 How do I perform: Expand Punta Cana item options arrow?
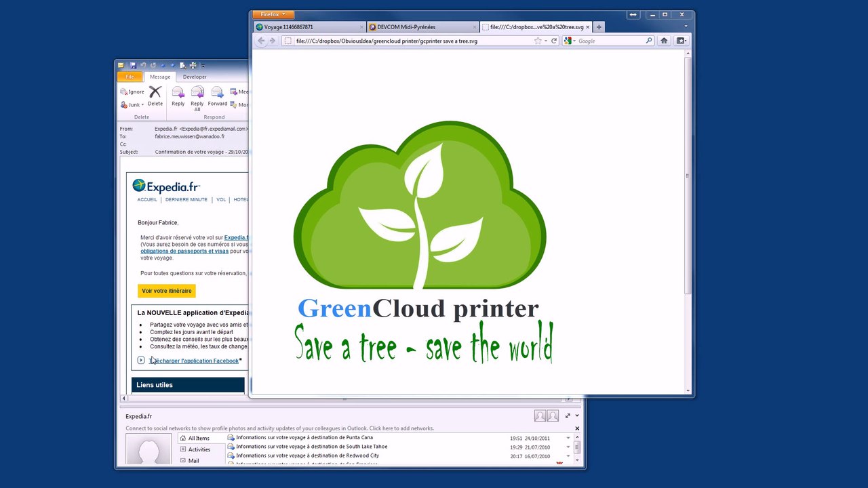[x=568, y=438]
